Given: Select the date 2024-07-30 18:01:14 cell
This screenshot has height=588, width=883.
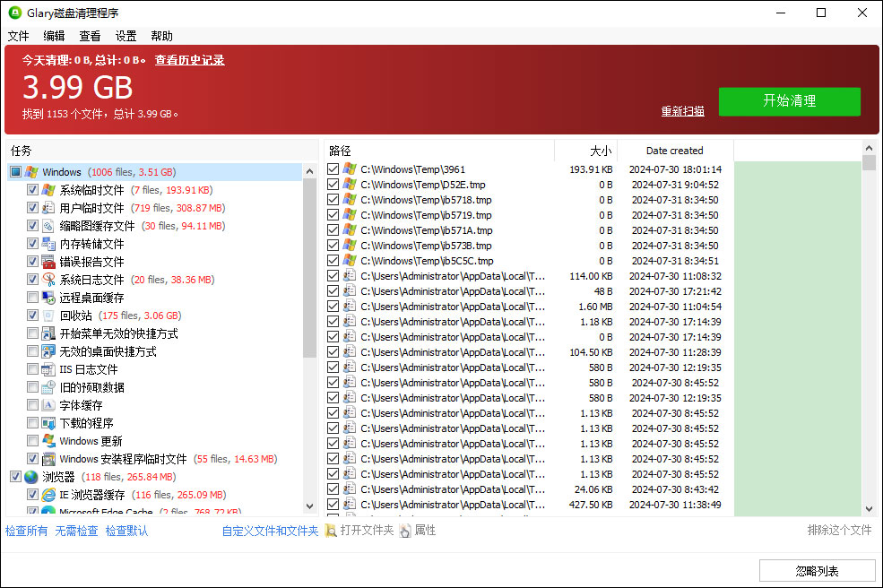Looking at the screenshot, I should pos(675,169).
